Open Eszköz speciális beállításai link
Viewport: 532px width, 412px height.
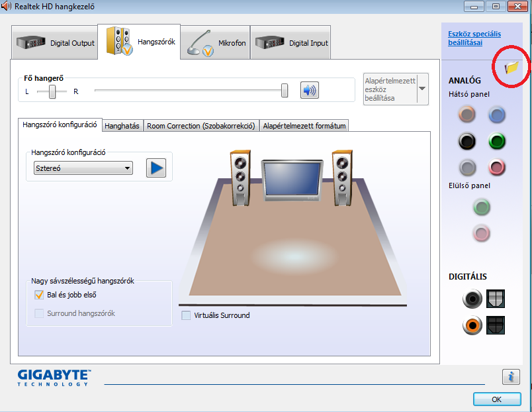[x=474, y=38]
